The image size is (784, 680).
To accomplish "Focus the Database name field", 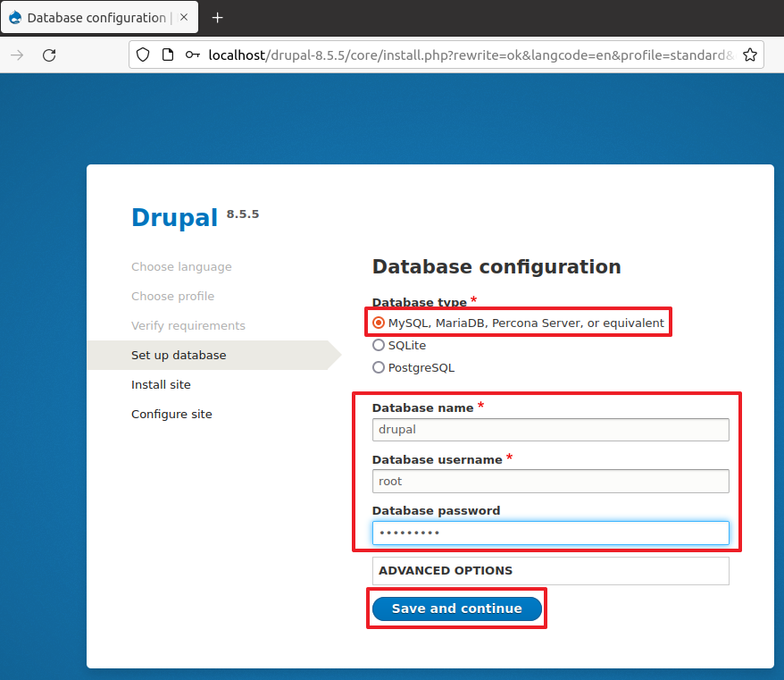I will (x=550, y=429).
